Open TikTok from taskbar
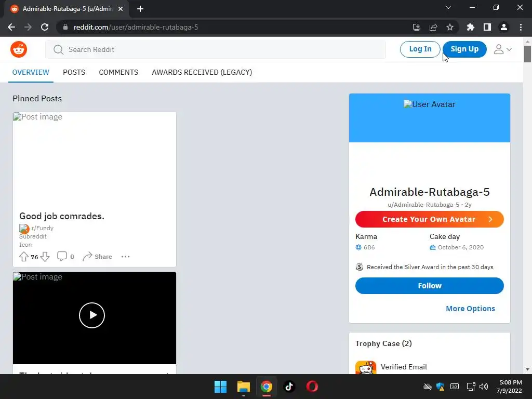Screen dimensions: 532x399 [289, 387]
